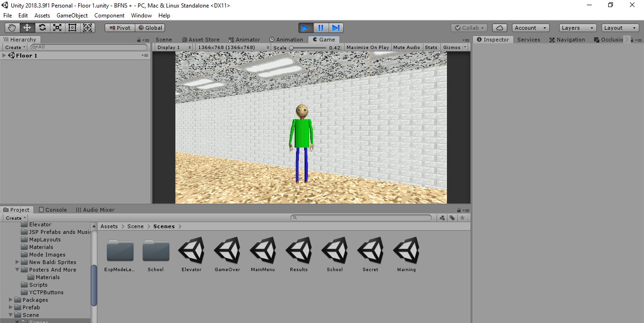The width and height of the screenshot is (644, 323).
Task: Select the MainMenu scene asset
Action: [x=263, y=255]
